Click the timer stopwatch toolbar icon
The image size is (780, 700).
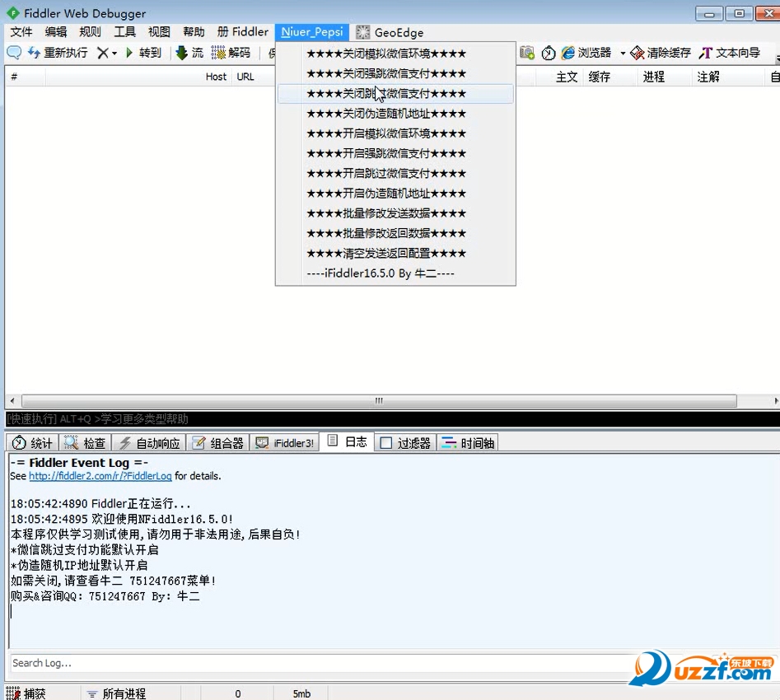pyautogui.click(x=549, y=53)
